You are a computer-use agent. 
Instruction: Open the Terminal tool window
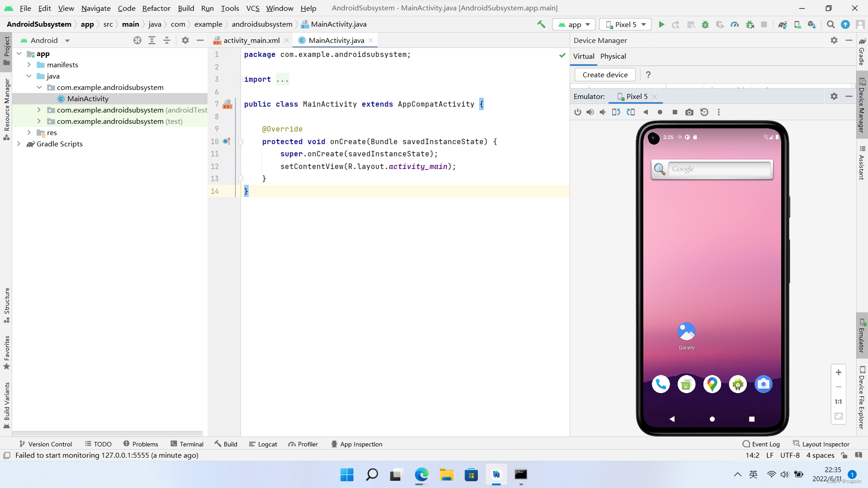click(x=187, y=444)
